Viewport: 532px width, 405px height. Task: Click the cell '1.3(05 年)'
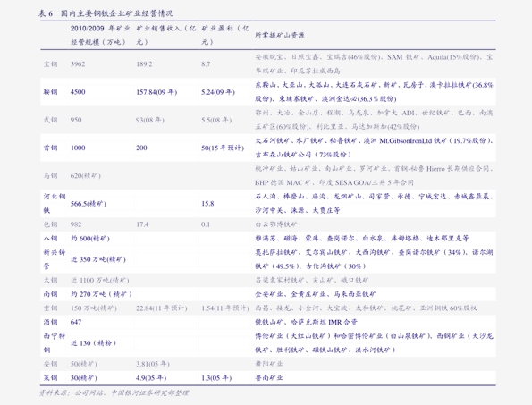(x=216, y=378)
